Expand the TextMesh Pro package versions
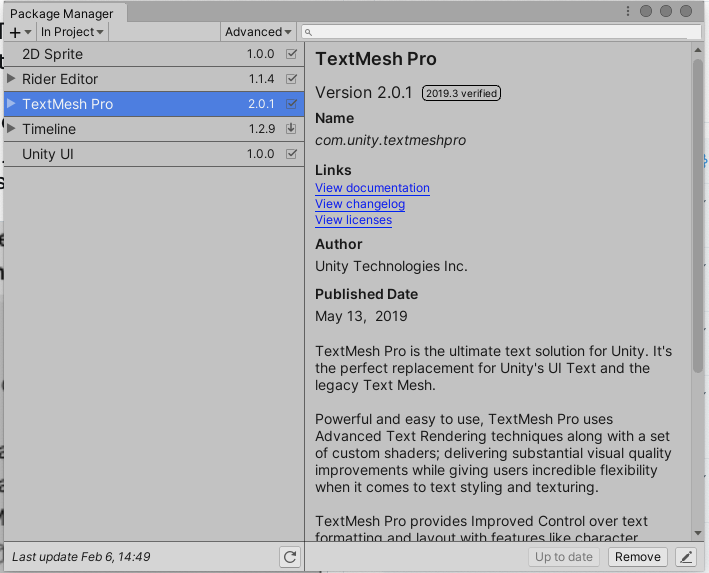The image size is (709, 573). pos(11,104)
